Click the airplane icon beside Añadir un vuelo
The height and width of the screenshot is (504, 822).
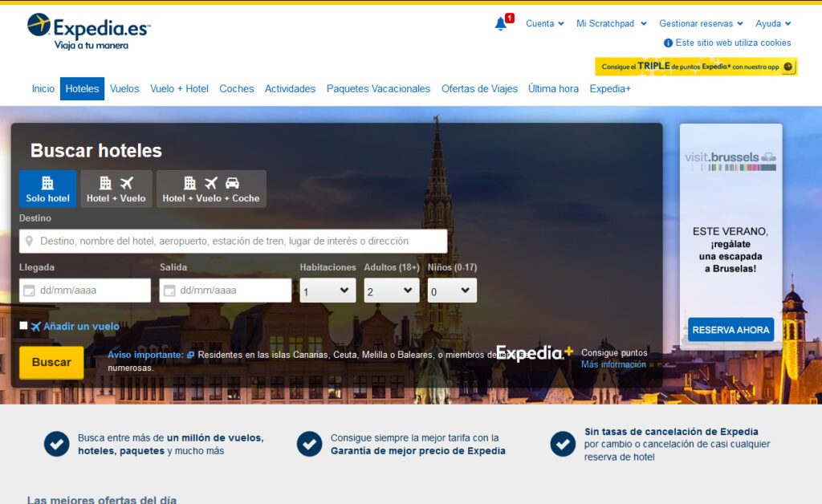click(x=35, y=327)
